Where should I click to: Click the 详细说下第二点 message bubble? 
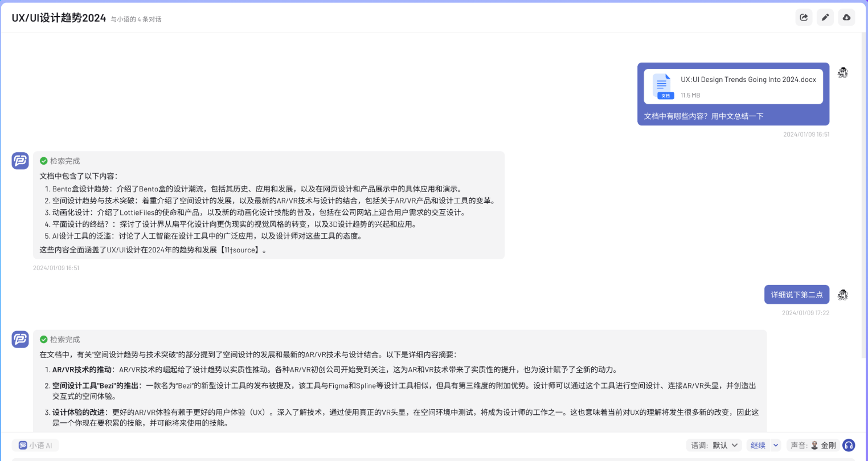796,295
